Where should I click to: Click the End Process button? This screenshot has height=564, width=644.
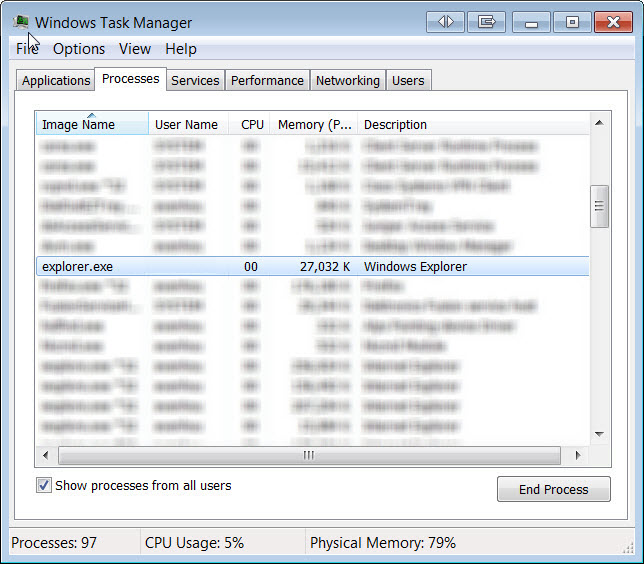pos(554,489)
